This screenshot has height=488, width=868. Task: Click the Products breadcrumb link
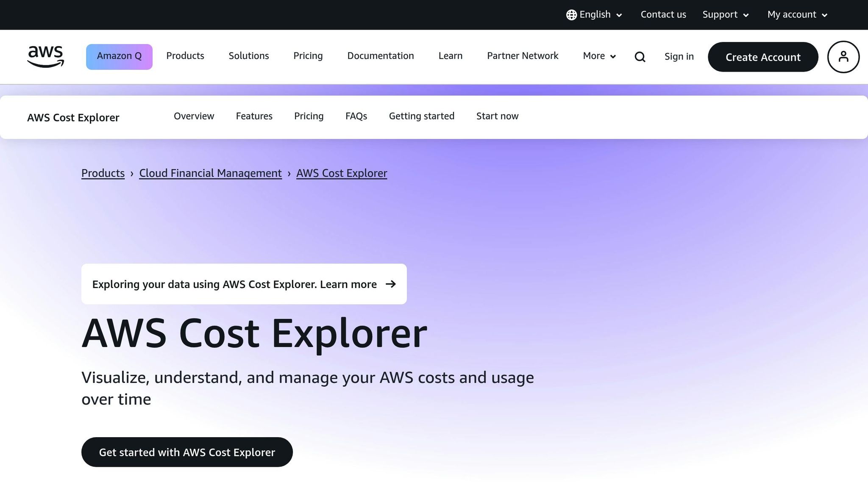point(103,173)
